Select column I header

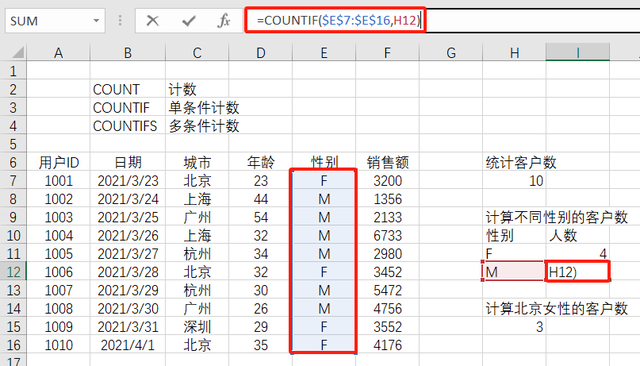pos(578,53)
